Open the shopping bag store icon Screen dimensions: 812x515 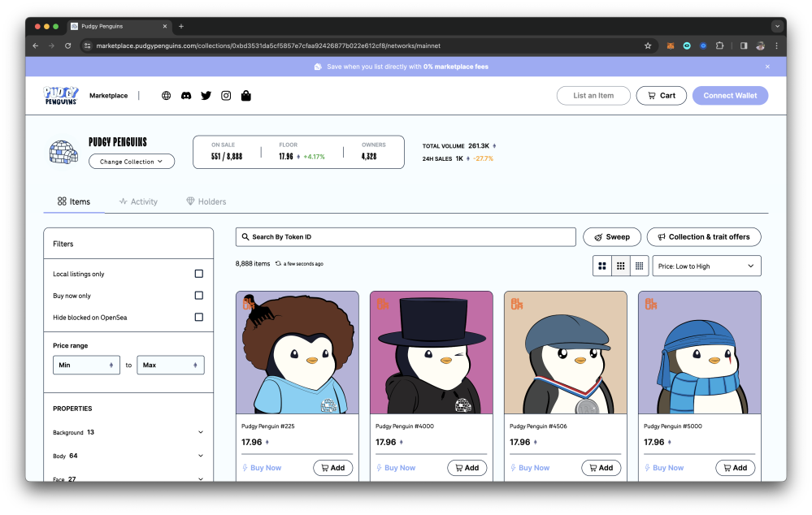(246, 96)
